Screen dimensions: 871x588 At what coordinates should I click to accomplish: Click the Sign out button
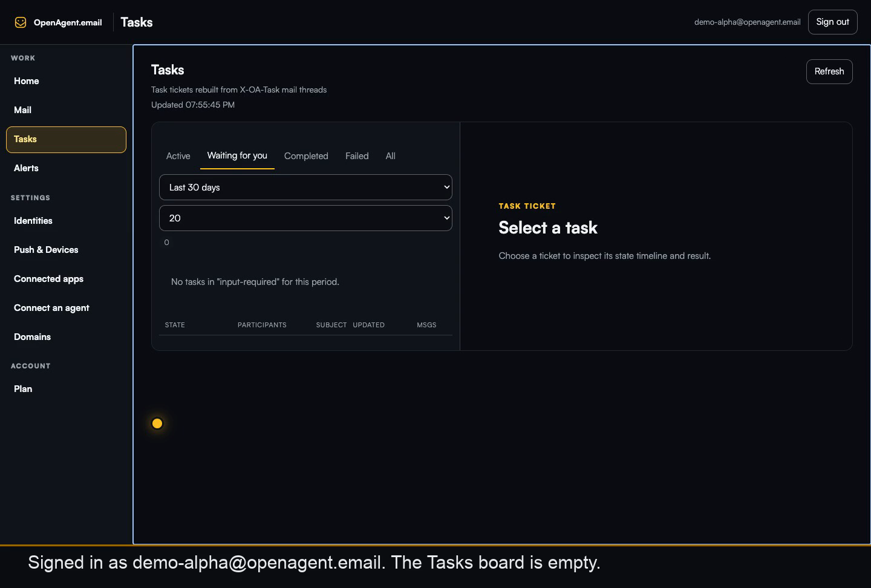(832, 22)
